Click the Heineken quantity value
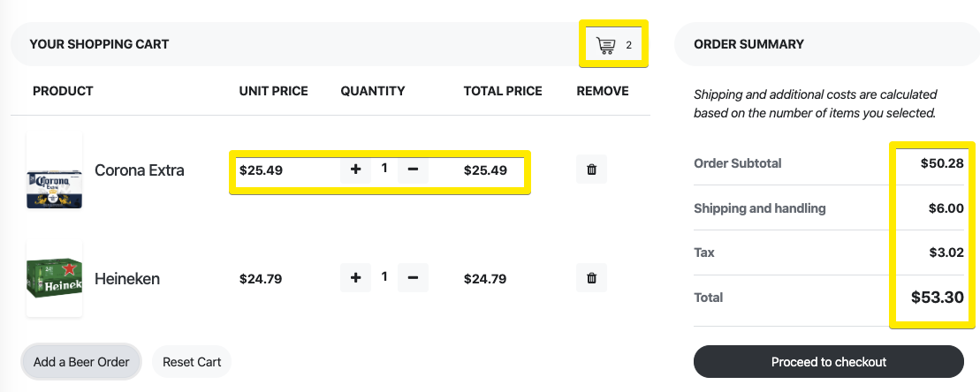The height and width of the screenshot is (392, 980). 384,277
